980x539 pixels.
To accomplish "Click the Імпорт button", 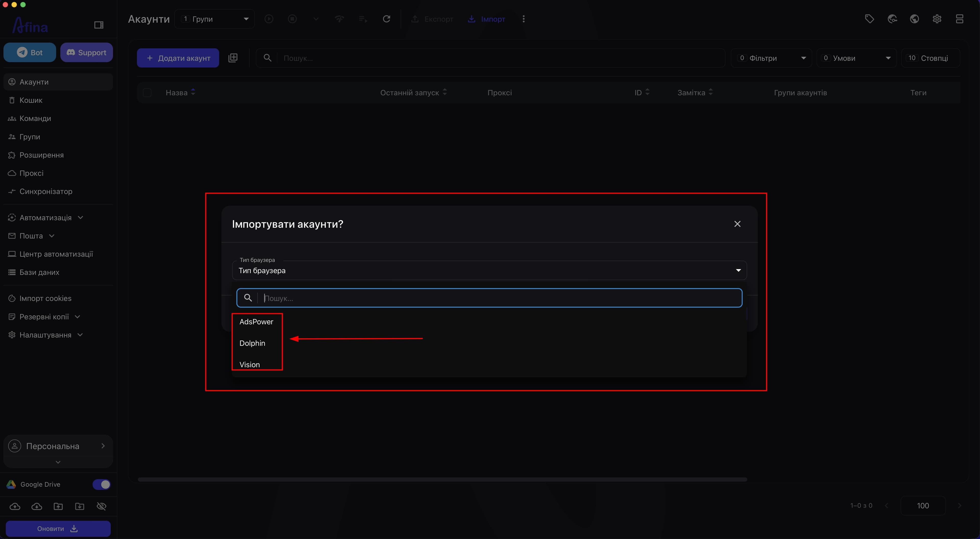I will [x=486, y=19].
